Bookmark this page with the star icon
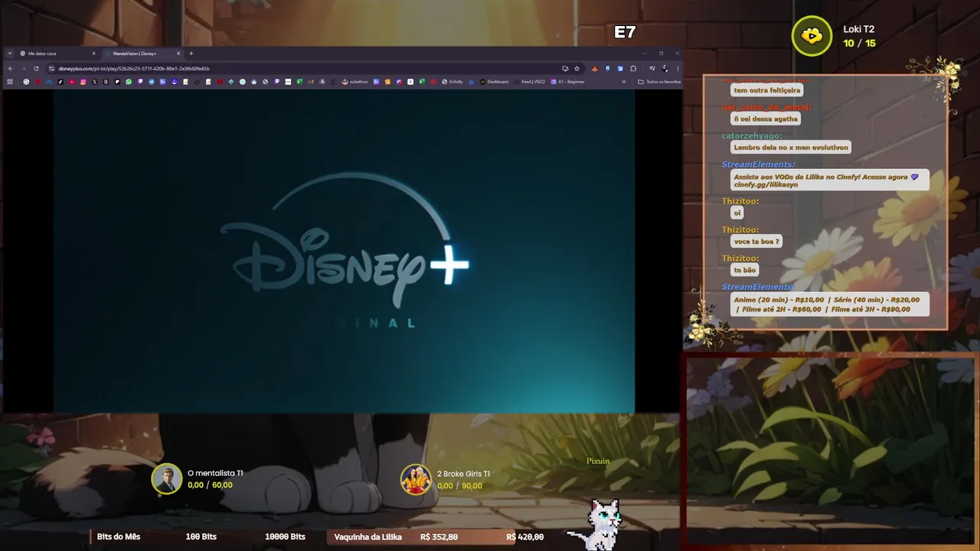 577,68
